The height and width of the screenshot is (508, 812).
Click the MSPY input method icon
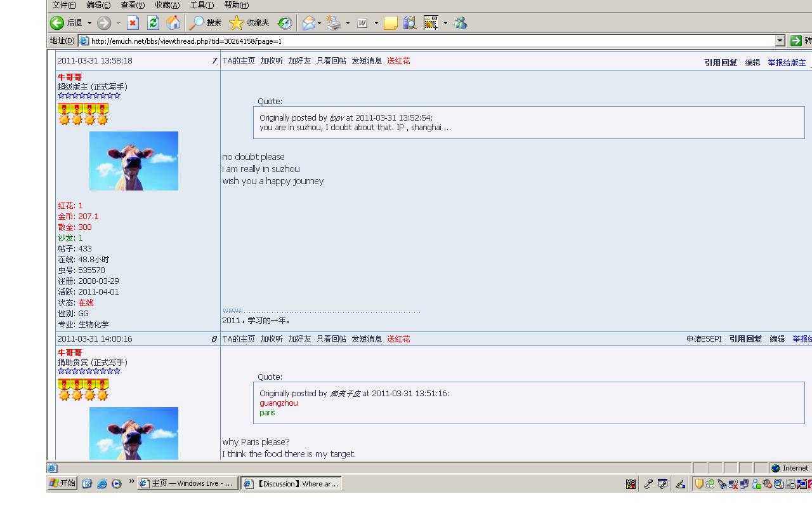[x=631, y=484]
